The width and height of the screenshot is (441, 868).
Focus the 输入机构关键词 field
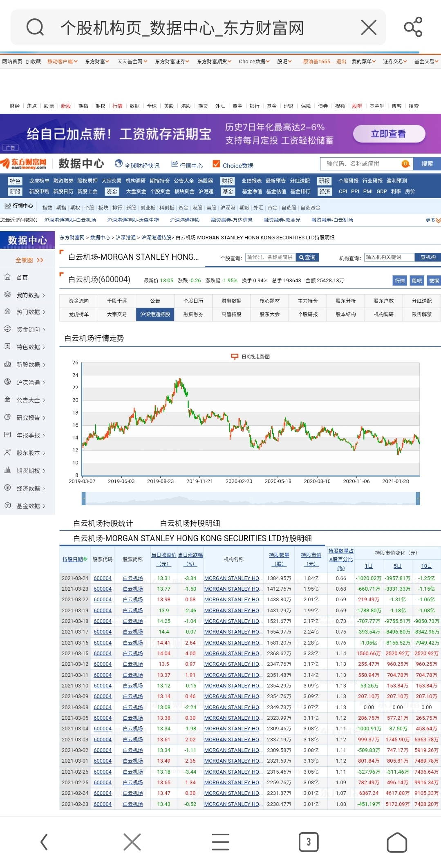(389, 257)
